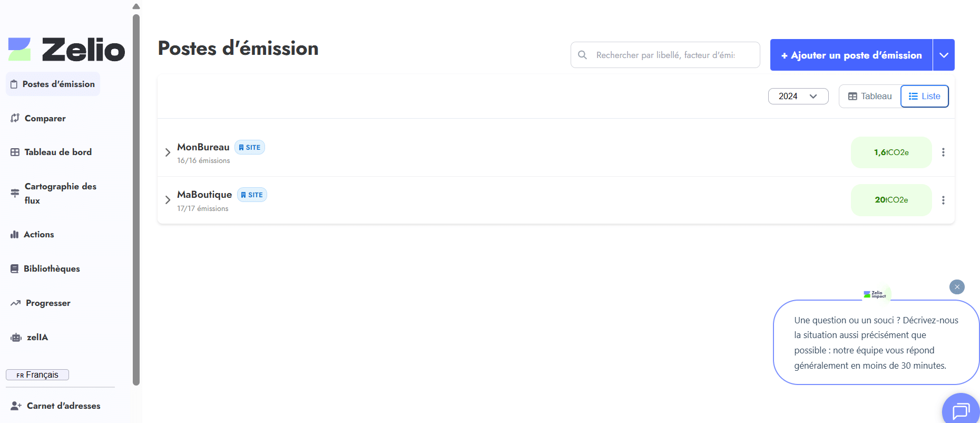The width and height of the screenshot is (980, 423).
Task: Open Carnet d'adresses contacts
Action: point(63,406)
